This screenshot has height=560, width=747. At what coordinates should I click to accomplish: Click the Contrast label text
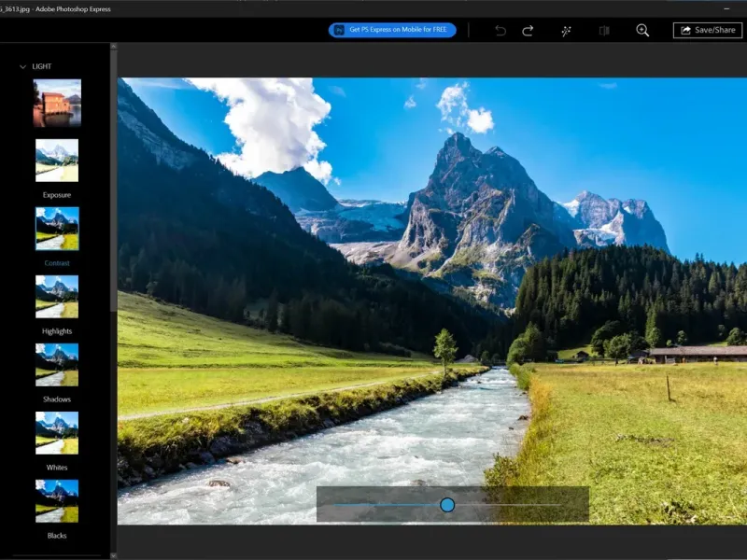(57, 263)
